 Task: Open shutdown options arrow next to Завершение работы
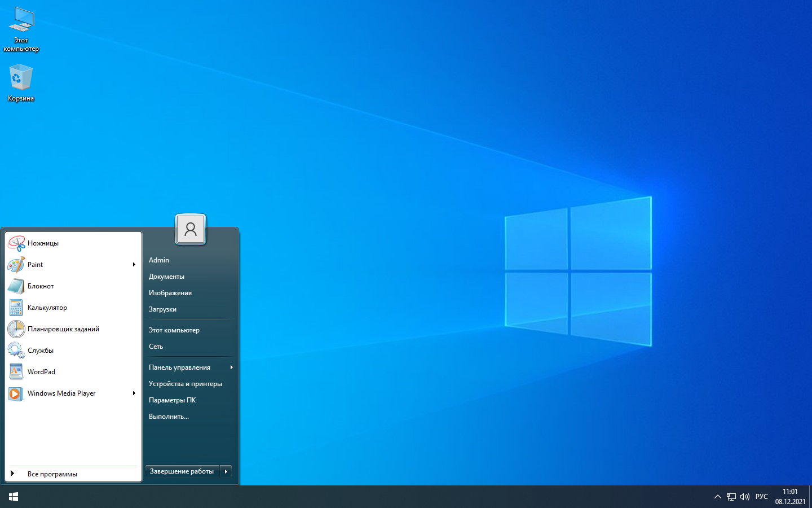point(226,471)
